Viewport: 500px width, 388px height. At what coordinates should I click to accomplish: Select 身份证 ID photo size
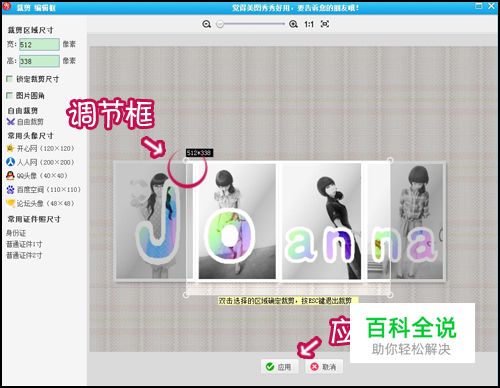coord(16,233)
